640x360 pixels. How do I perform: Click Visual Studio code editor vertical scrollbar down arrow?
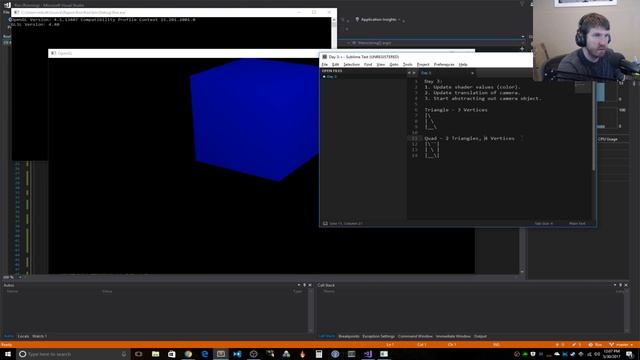(x=522, y=272)
